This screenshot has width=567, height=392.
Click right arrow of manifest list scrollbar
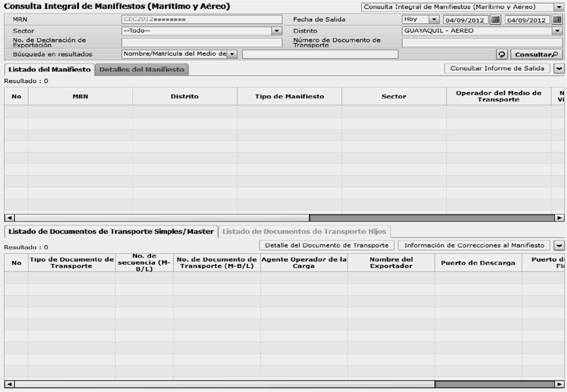coord(559,218)
